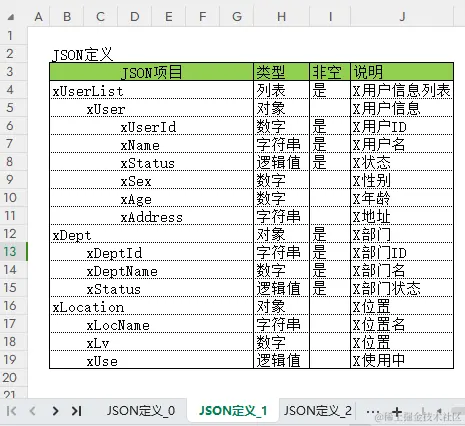Screen dimensions: 465x426
Task: Click the 说明 header cell
Action: pos(402,72)
